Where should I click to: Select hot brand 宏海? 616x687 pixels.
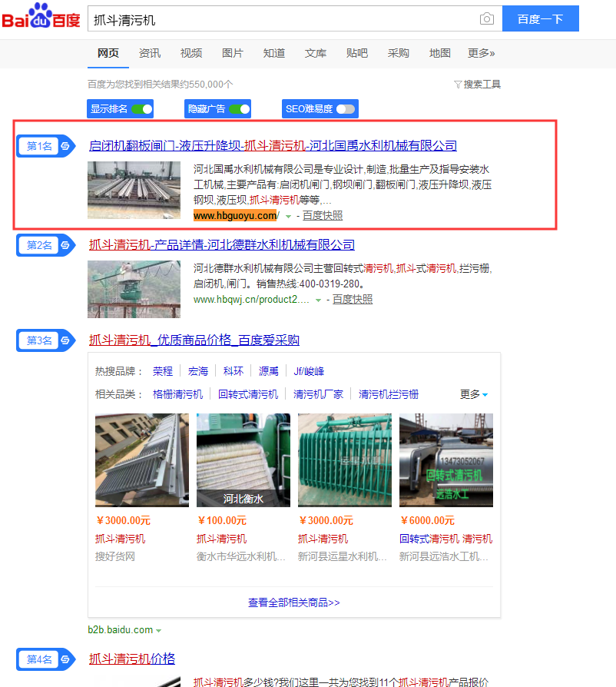(x=198, y=371)
